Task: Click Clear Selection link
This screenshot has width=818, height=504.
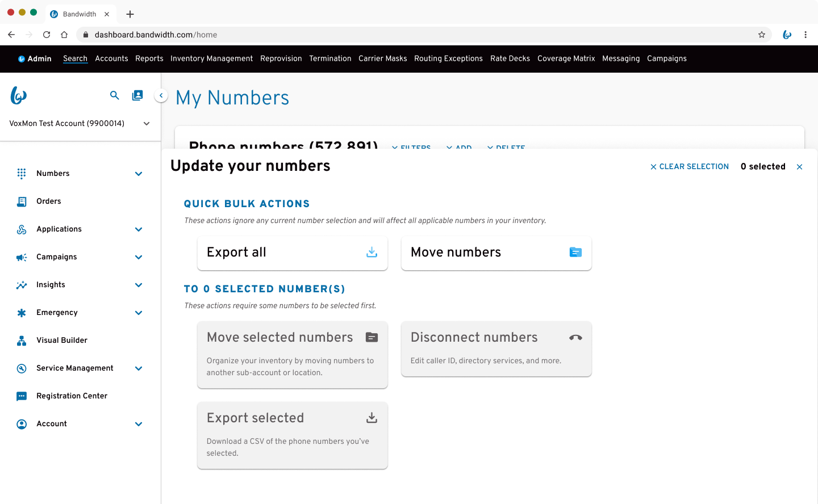Action: coord(690,167)
